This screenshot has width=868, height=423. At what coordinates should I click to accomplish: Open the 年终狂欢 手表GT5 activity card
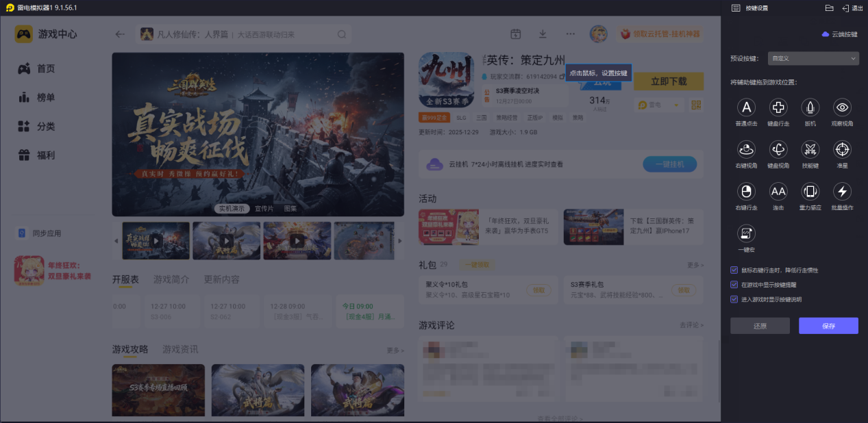coord(488,227)
